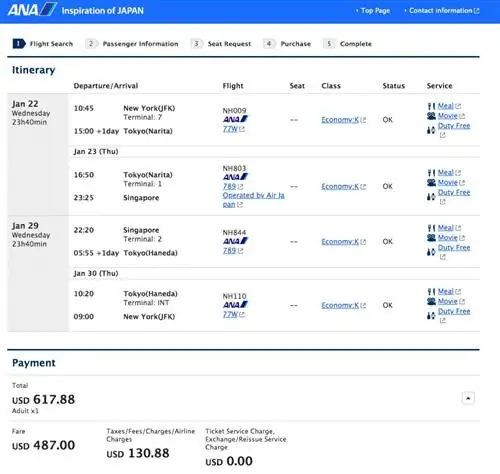Click the Jan 23 (Thu) date row
Viewport: 500px width, 474px height.
pos(274,152)
